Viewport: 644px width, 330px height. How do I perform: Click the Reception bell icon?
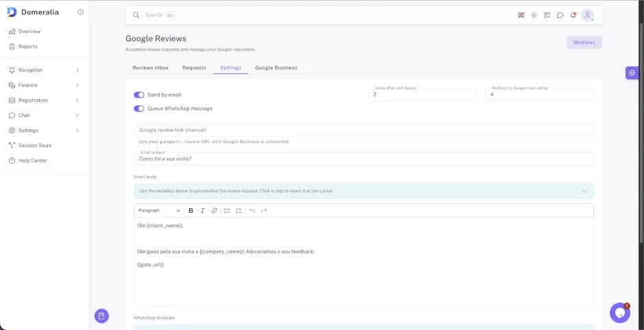(x=12, y=71)
